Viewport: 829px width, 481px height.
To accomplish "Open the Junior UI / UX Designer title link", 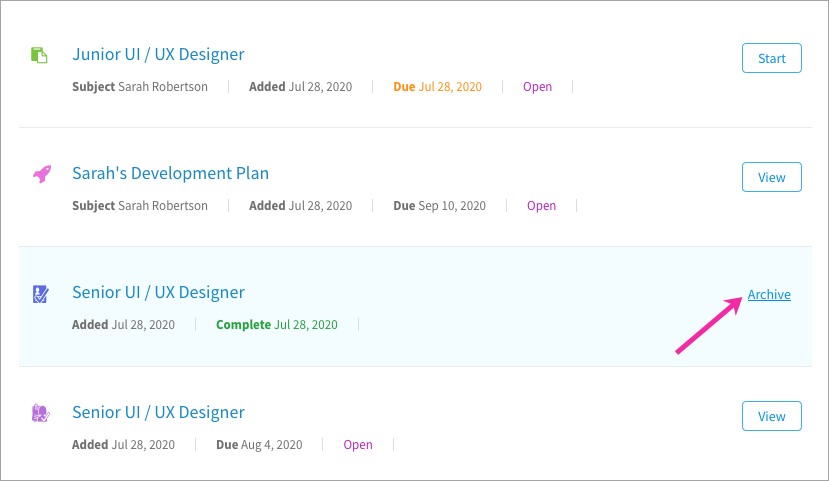I will pyautogui.click(x=158, y=54).
